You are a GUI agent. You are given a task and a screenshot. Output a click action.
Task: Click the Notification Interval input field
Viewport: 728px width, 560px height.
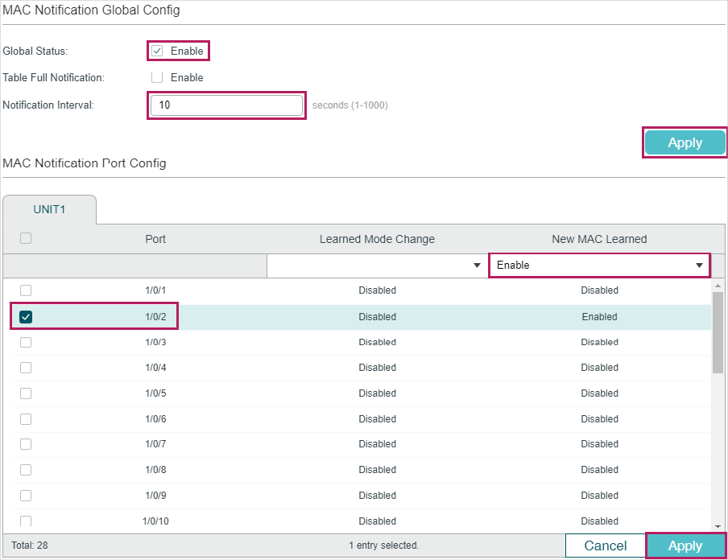225,105
